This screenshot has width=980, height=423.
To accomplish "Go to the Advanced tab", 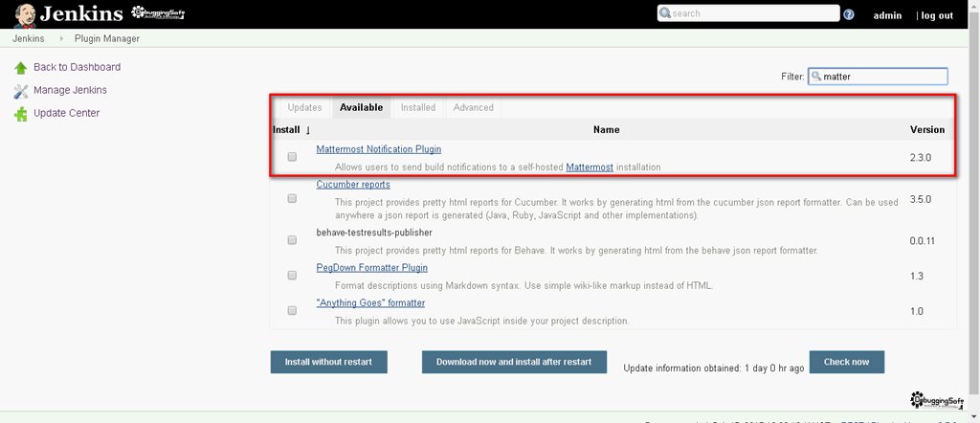I will coord(473,107).
